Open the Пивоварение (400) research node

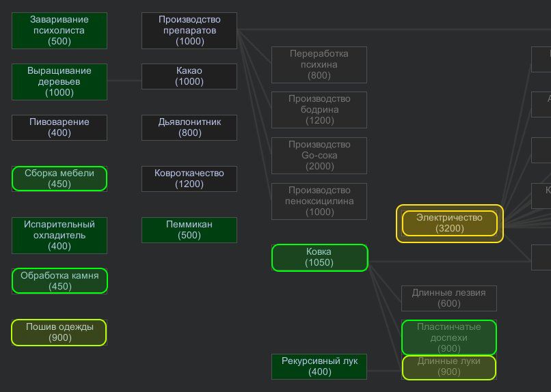pos(59,128)
